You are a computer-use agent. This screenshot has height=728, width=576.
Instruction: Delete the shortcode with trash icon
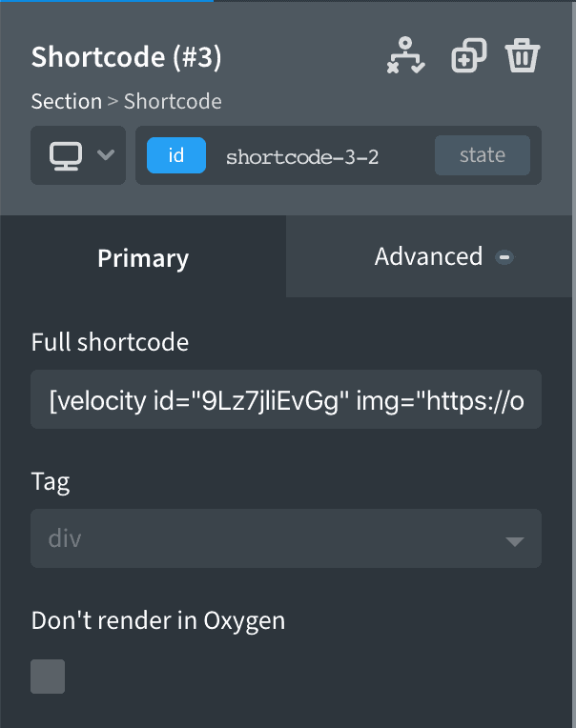coord(522,56)
